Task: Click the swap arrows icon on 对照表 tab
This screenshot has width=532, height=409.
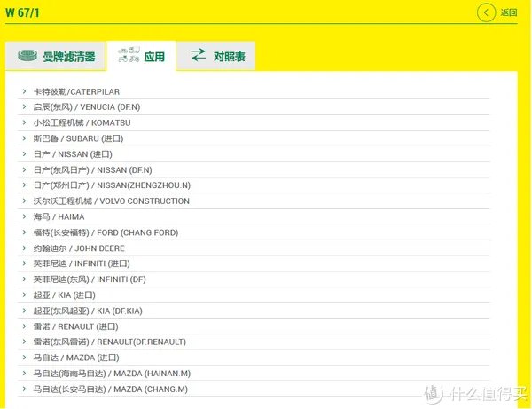Action: 199,56
